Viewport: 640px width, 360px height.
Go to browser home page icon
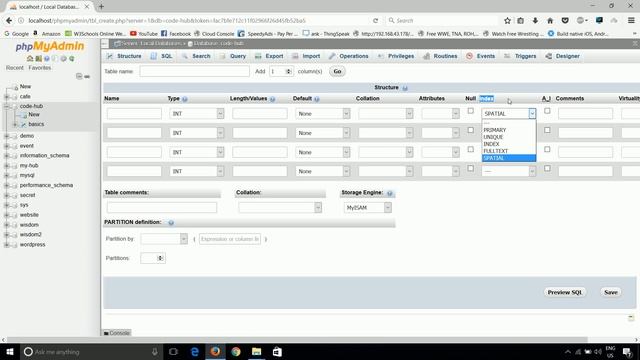(x=550, y=20)
